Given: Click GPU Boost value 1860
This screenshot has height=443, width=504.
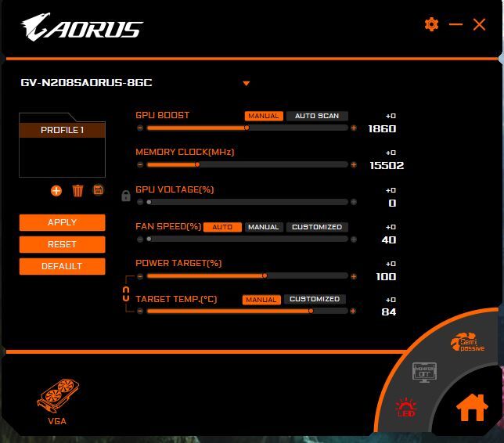Looking at the screenshot, I should [382, 129].
